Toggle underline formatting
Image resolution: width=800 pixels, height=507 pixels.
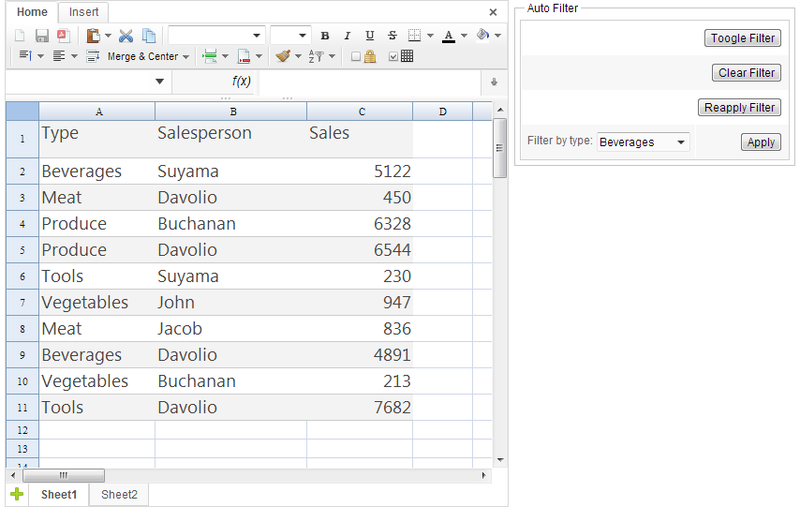click(x=370, y=35)
